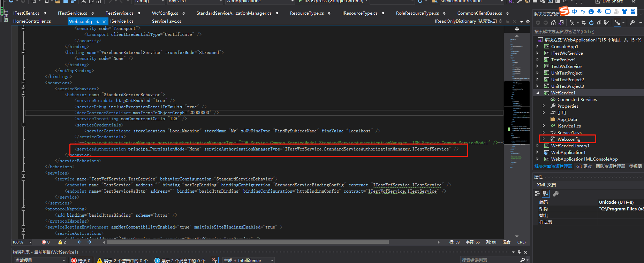Toggle the warnings filter in error list
644x263 pixels.
coord(122,260)
